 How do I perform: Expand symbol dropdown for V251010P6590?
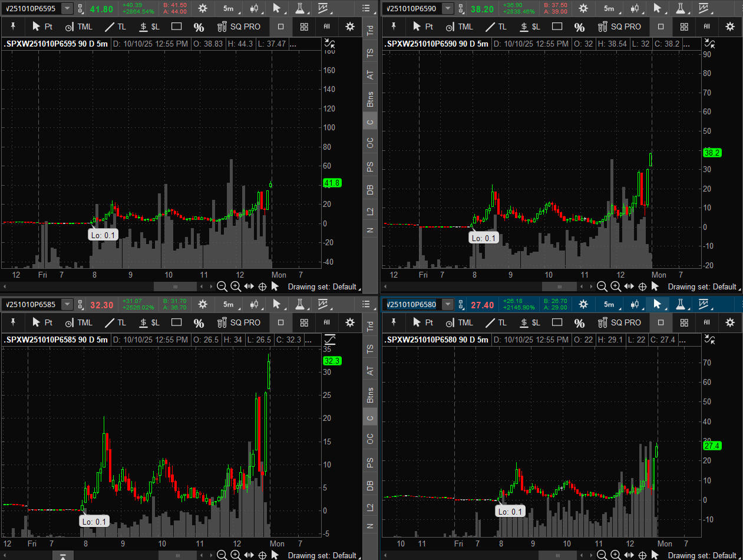448,8
